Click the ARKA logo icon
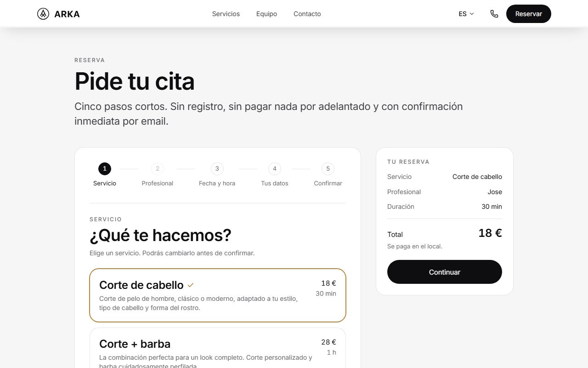 43,14
